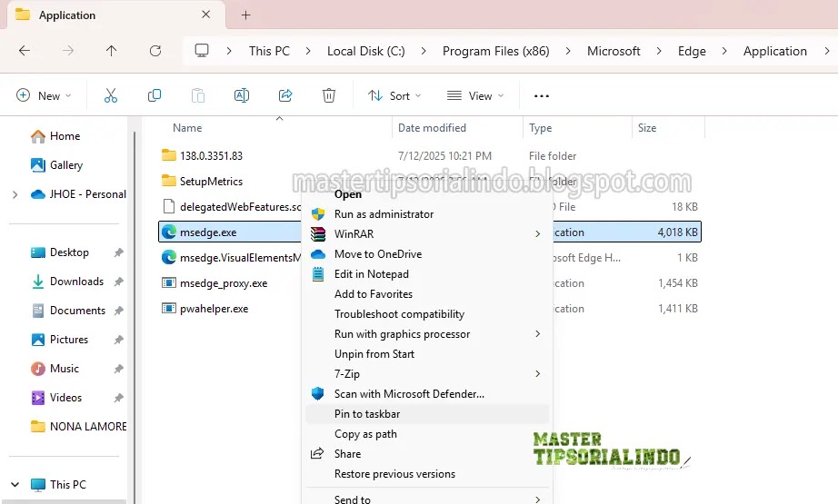This screenshot has height=504, width=838.
Task: Expand chevron after This PC breadcrumb
Action: pos(308,51)
